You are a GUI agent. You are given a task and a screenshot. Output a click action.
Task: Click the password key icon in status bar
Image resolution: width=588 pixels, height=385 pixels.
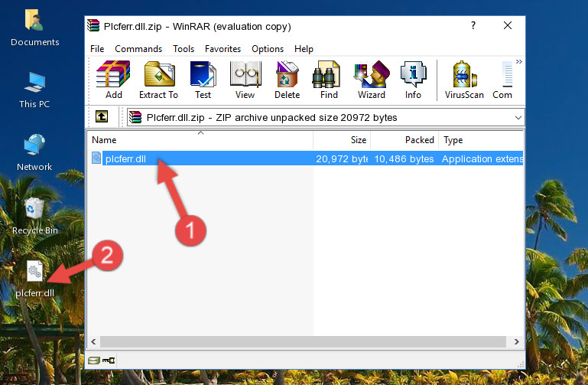(109, 361)
